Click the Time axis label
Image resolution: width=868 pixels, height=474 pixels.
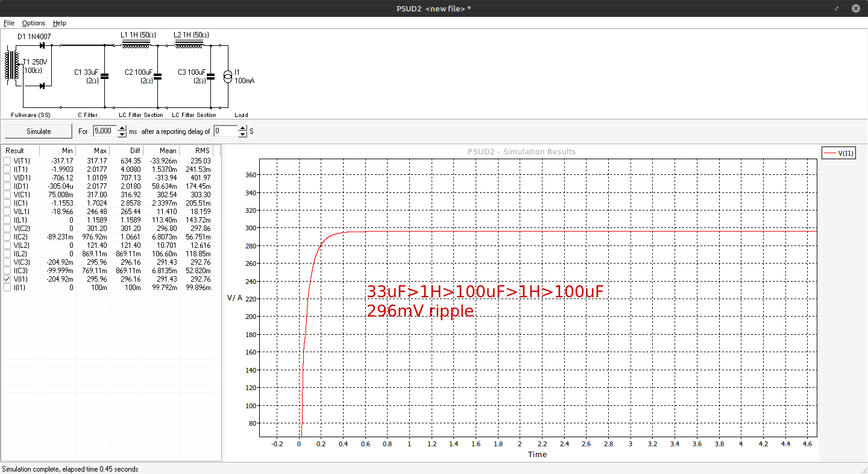(537, 454)
